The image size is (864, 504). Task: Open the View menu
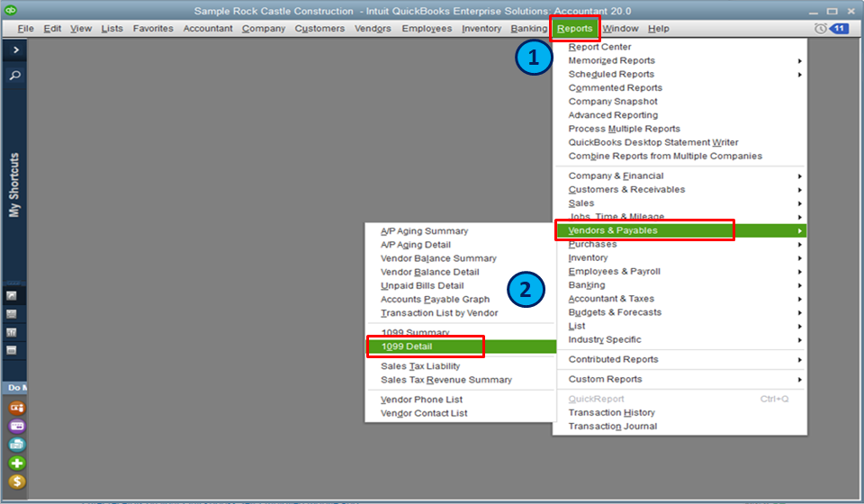(81, 29)
